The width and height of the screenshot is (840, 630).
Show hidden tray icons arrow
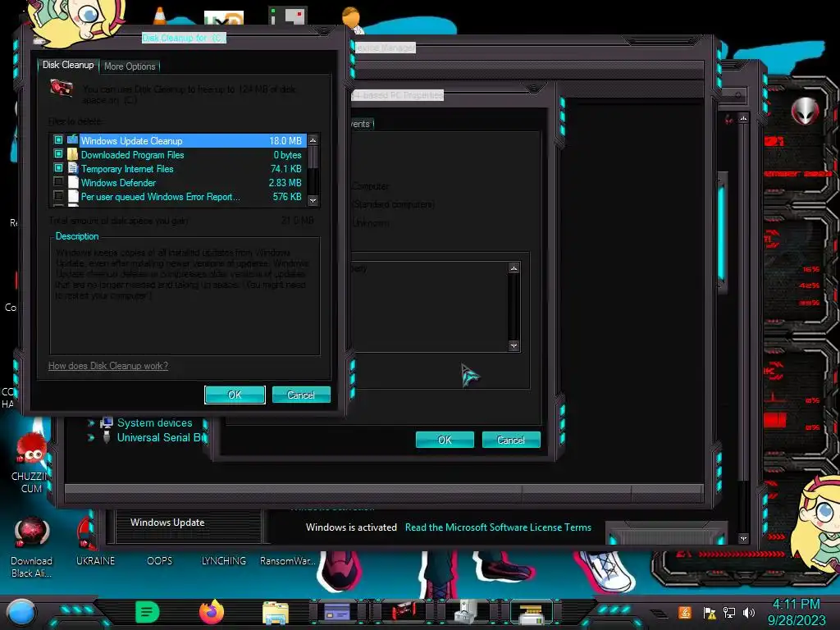659,613
